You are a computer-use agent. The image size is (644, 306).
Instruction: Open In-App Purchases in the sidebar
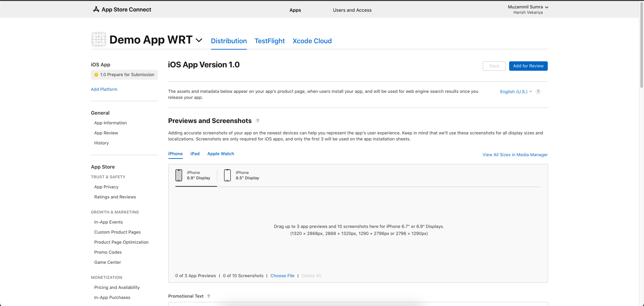(112, 298)
